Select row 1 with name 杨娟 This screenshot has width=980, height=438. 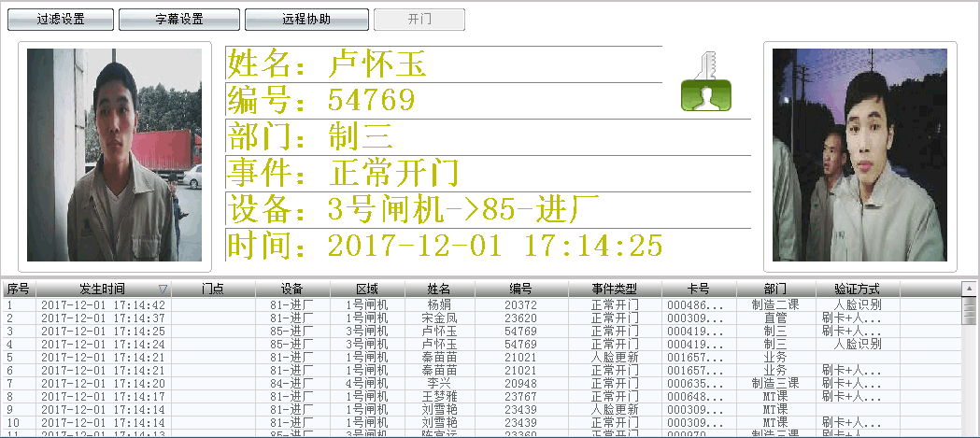coord(438,304)
